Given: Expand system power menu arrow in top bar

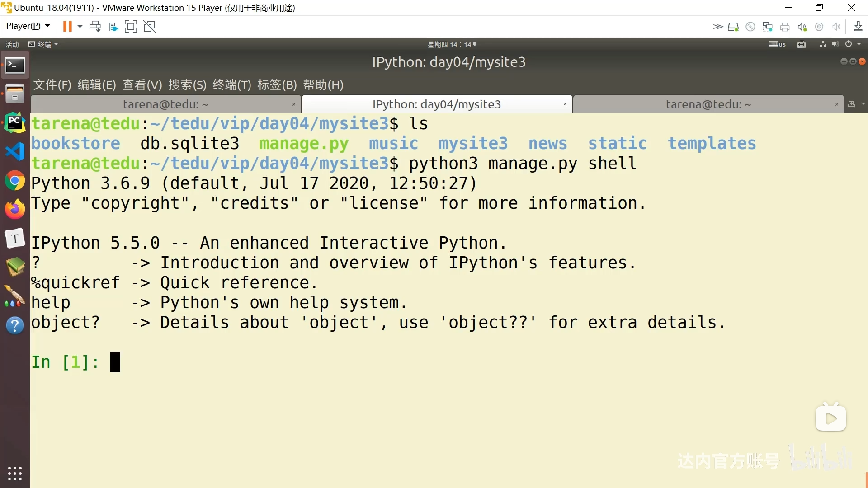Looking at the screenshot, I should click(859, 44).
